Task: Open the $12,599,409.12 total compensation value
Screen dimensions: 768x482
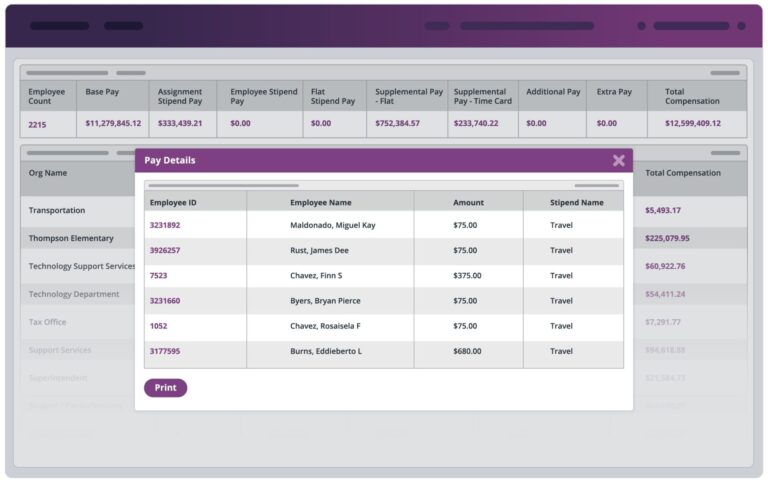Action: pyautogui.click(x=693, y=123)
